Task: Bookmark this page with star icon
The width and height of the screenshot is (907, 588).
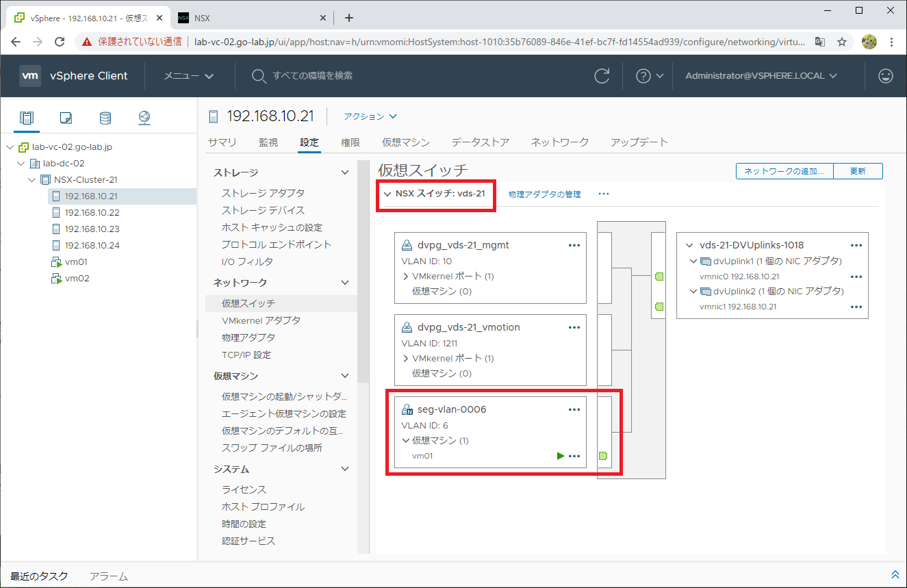Action: pyautogui.click(x=842, y=42)
